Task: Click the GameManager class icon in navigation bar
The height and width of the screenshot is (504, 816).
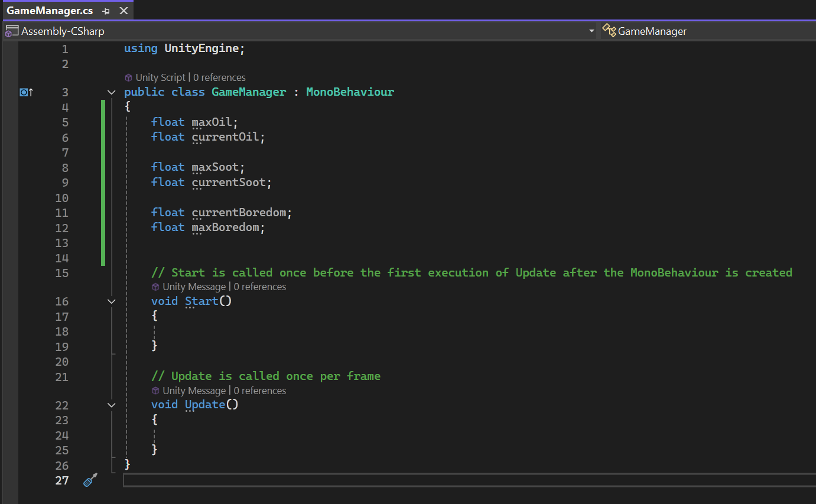Action: [x=609, y=31]
